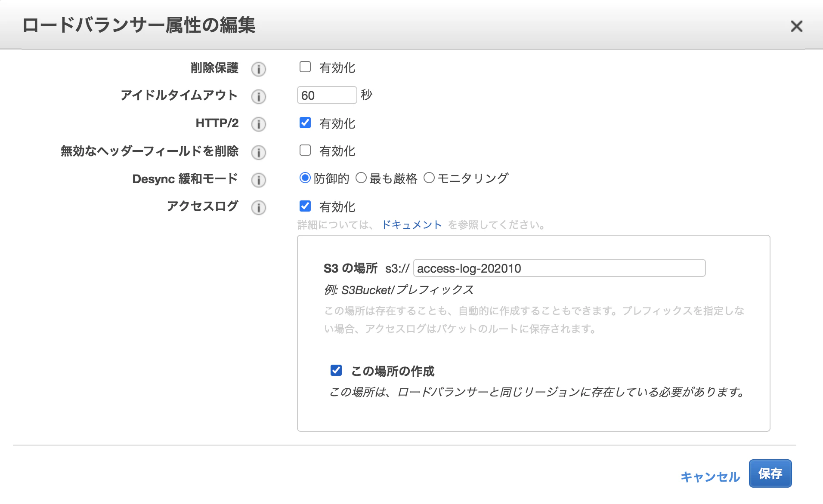Close the dialog with the X icon

pos(797,26)
